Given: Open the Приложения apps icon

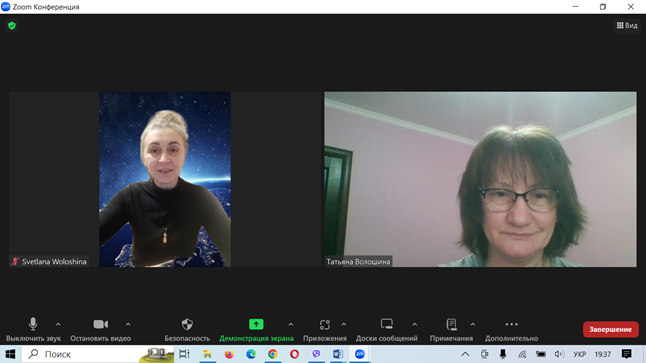Looking at the screenshot, I should [325, 325].
